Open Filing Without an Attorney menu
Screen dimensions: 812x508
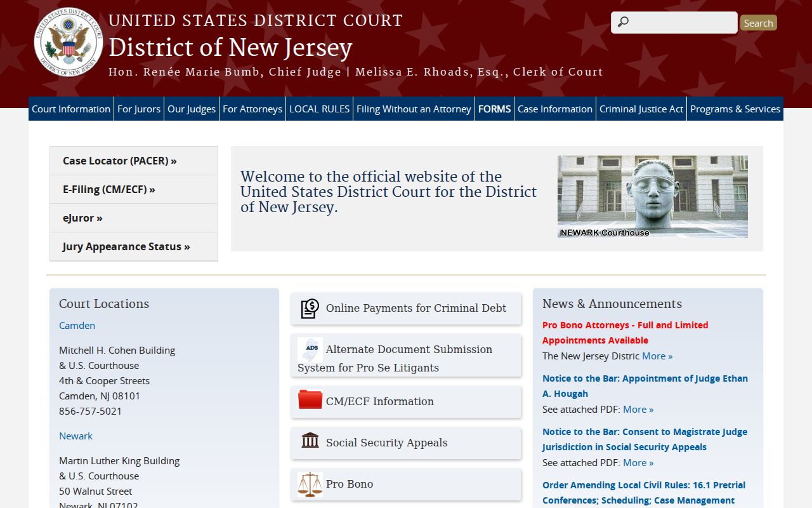414,109
